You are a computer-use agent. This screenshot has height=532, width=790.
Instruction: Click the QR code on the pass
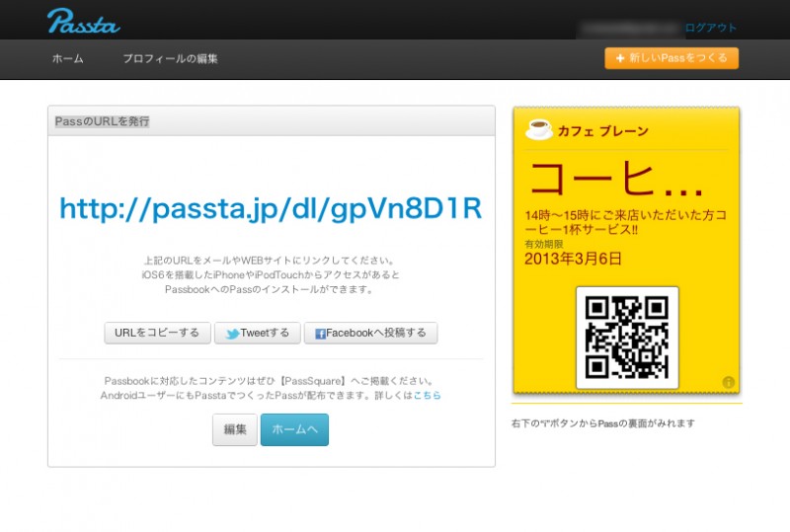tap(627, 338)
